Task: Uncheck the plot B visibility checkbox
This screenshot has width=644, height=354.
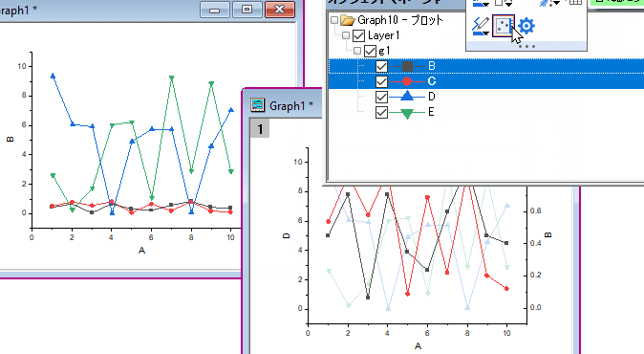Action: (x=381, y=66)
